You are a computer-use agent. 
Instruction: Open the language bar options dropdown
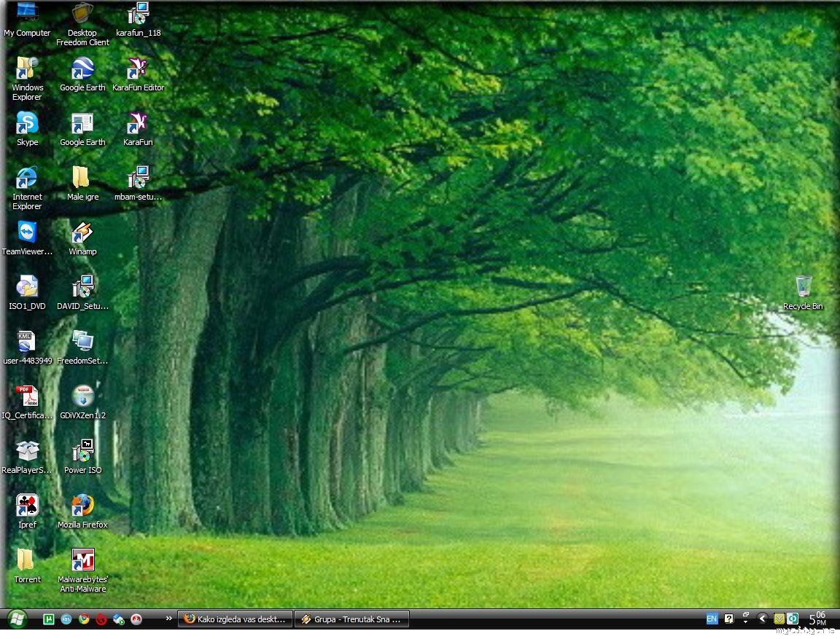pos(745,619)
